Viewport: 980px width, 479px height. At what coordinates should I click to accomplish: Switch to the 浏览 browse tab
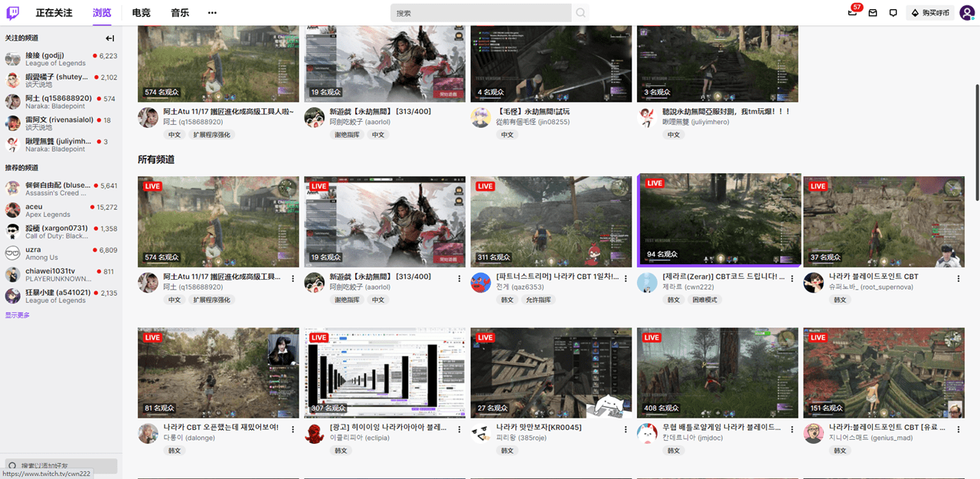[x=102, y=13]
